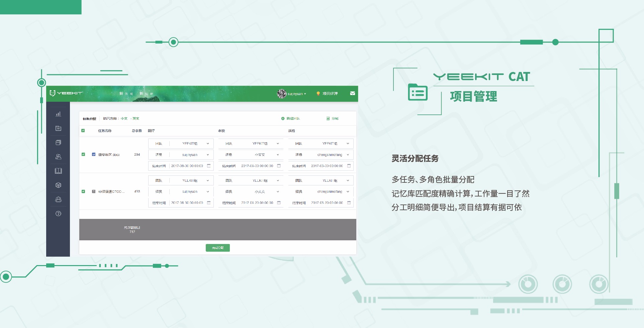Click the T file icon of 403-word task
Screen dimensions: 644x328
(94, 191)
